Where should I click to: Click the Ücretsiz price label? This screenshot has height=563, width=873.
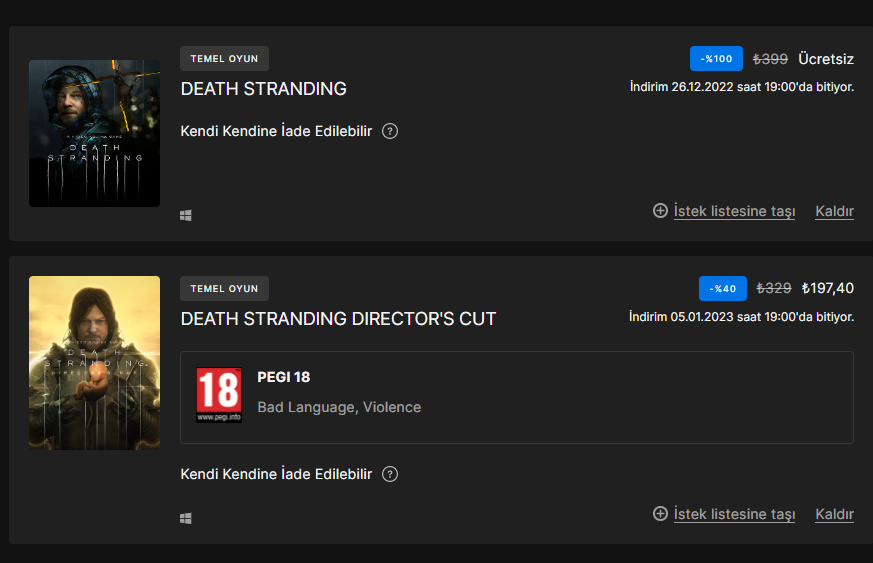[826, 59]
